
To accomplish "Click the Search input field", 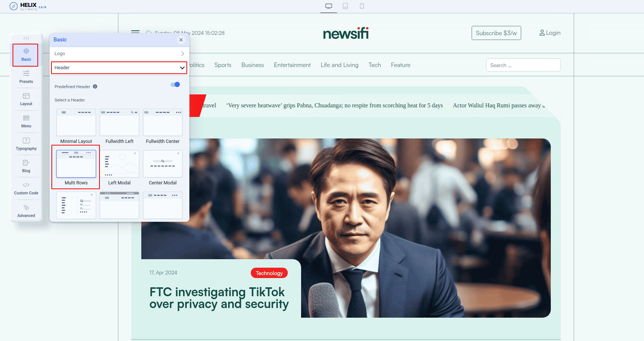I will tap(523, 65).
